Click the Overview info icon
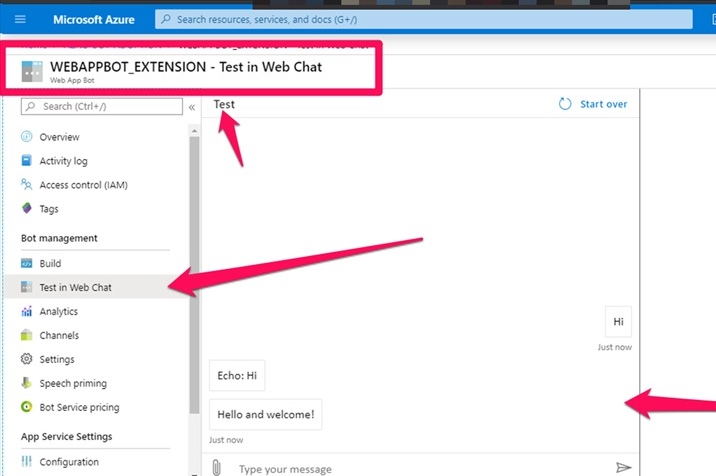Viewport: 716px width, 476px height. tap(26, 137)
